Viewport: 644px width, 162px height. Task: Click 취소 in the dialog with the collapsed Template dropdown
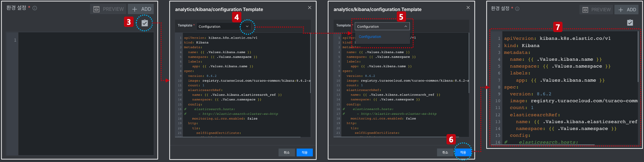287,152
